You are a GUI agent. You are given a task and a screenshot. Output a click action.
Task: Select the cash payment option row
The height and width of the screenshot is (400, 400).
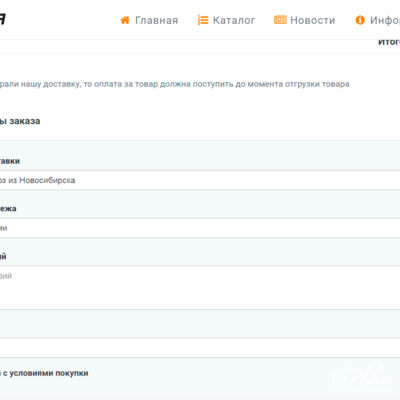(200, 228)
